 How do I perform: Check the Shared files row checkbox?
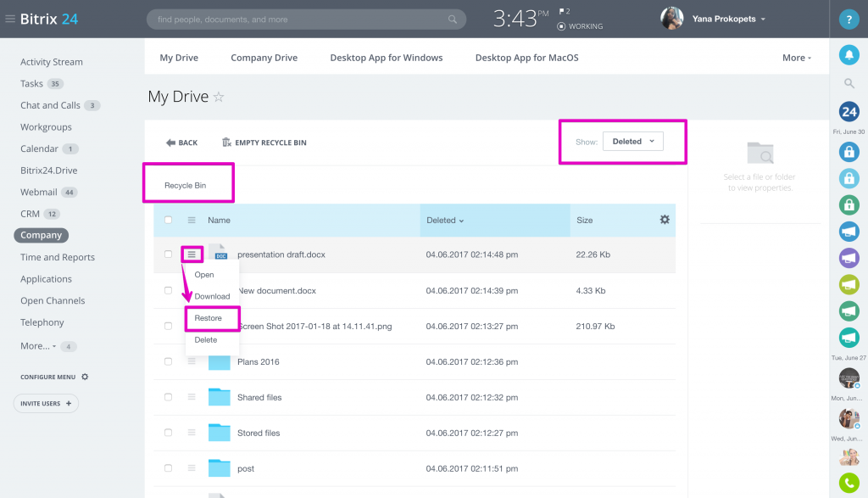pos(169,397)
